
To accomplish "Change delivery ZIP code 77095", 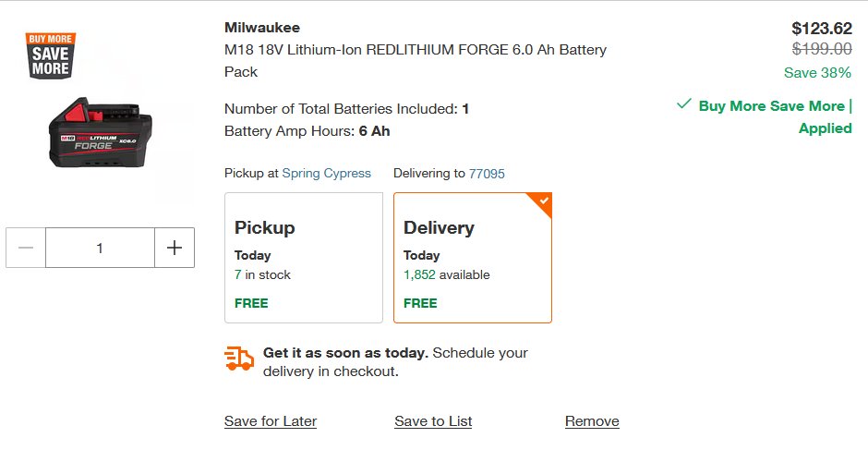I will (x=487, y=174).
